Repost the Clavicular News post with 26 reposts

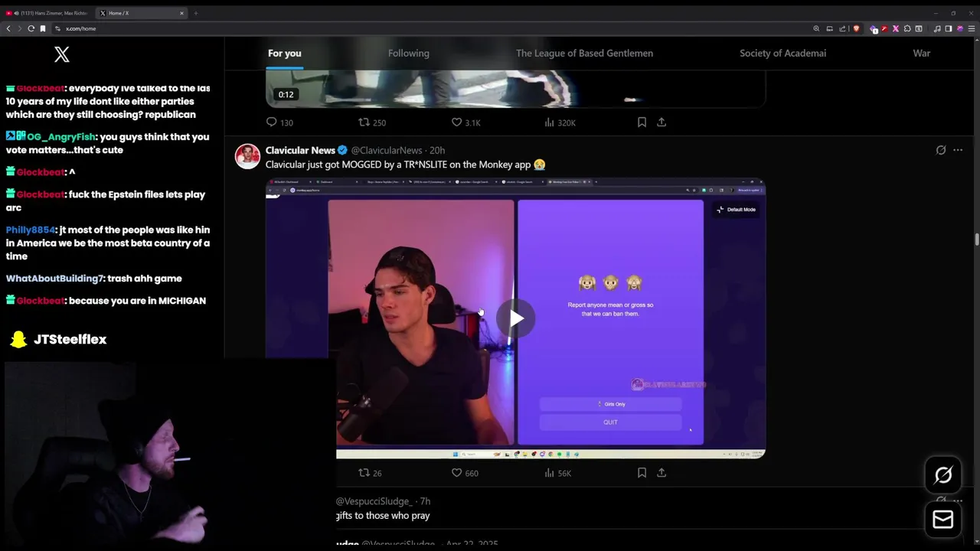coord(371,473)
